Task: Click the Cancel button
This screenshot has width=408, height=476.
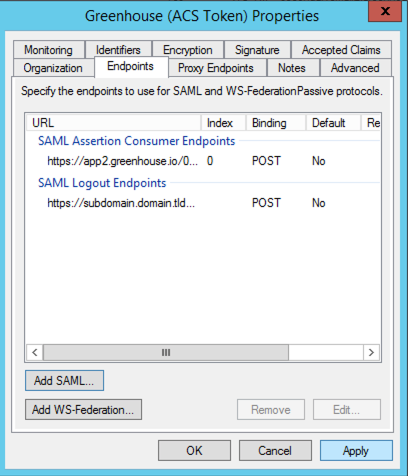Action: coord(275,451)
